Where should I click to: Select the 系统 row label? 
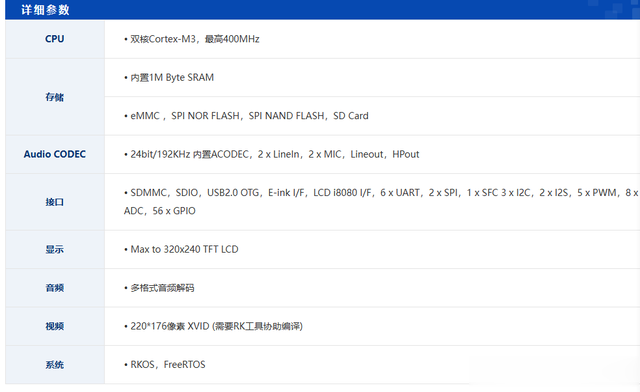(55, 365)
